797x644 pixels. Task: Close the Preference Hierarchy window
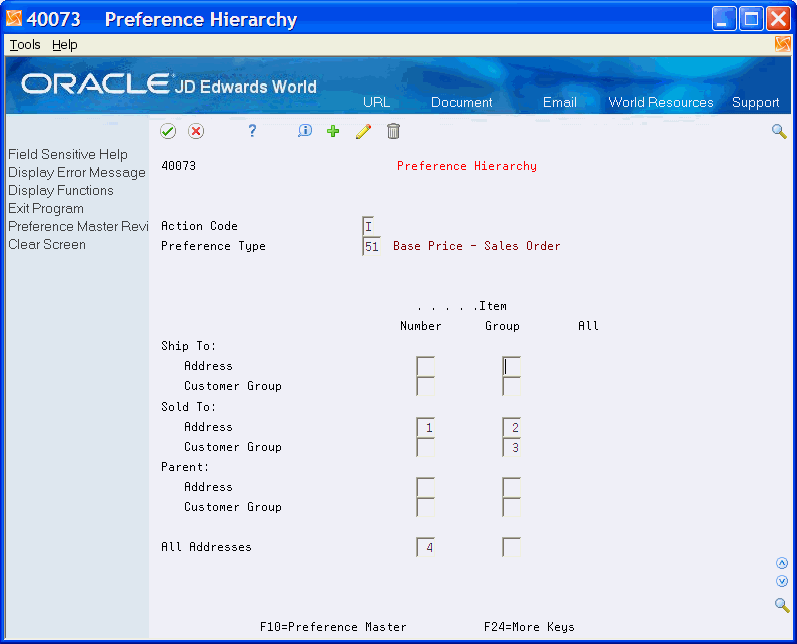tap(778, 19)
